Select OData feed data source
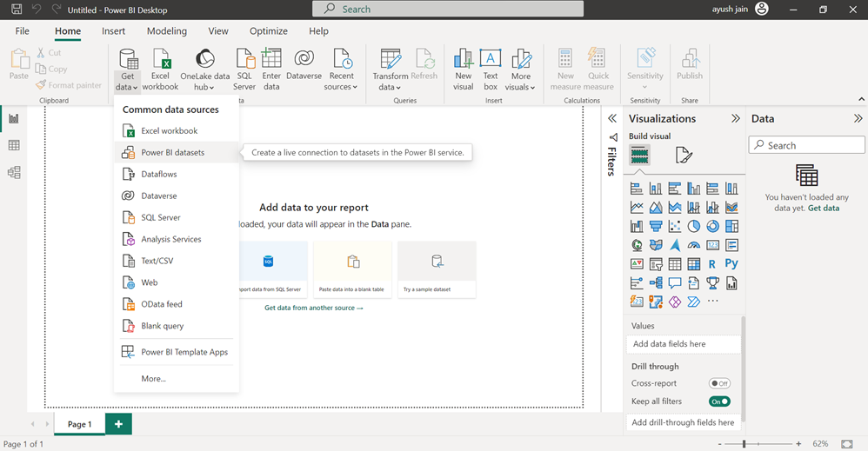 pos(176,304)
